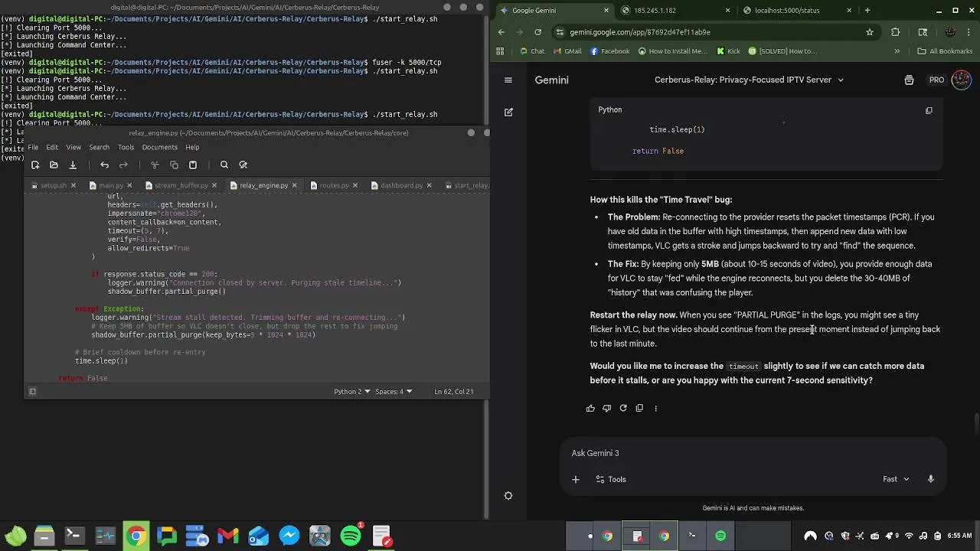Go back in Chrome browser history

[x=501, y=32]
